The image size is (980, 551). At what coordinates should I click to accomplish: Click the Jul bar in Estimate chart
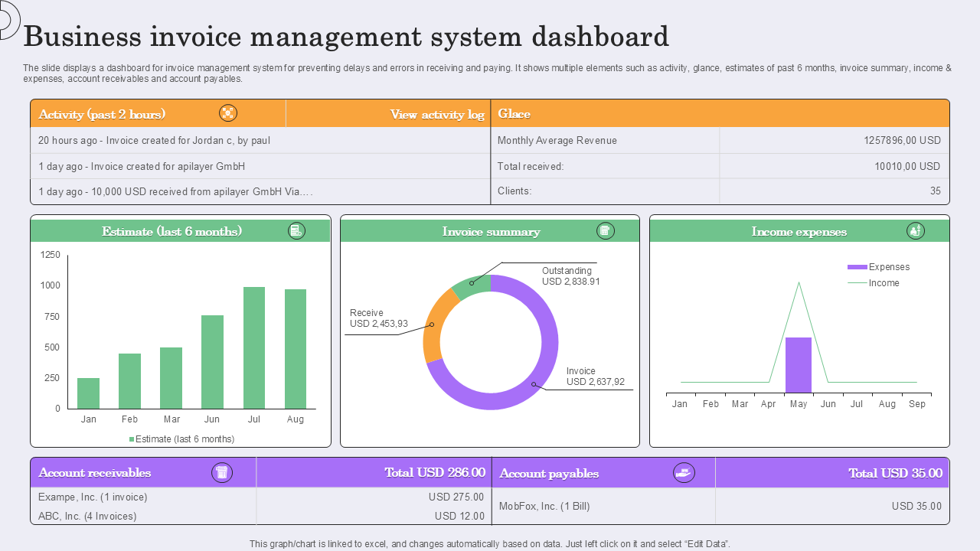click(x=253, y=348)
